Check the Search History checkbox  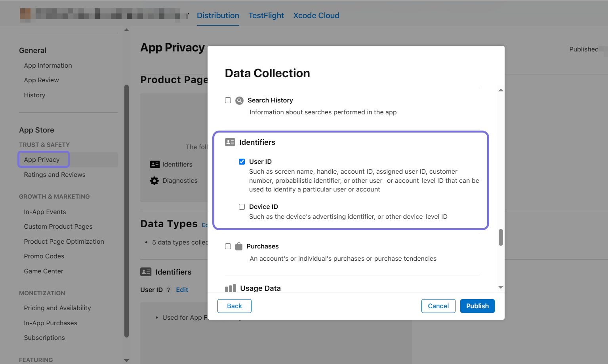click(228, 100)
